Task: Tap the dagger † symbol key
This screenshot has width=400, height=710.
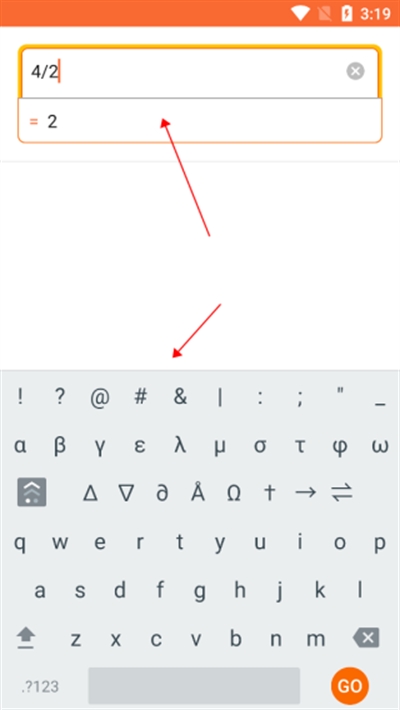Action: tap(270, 493)
